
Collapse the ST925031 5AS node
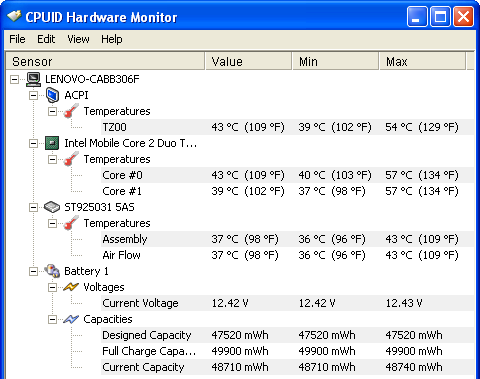point(33,207)
